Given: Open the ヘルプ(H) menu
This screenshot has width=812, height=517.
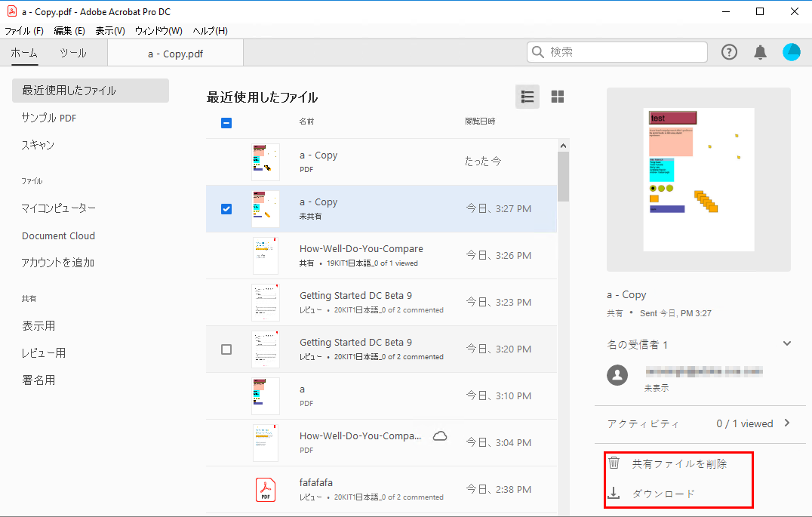Looking at the screenshot, I should (211, 30).
